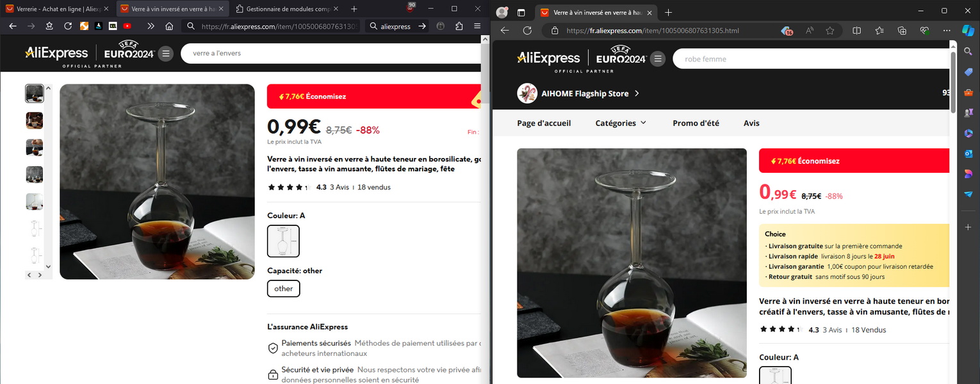Open extensions puzzle icon in left browser

tap(459, 26)
